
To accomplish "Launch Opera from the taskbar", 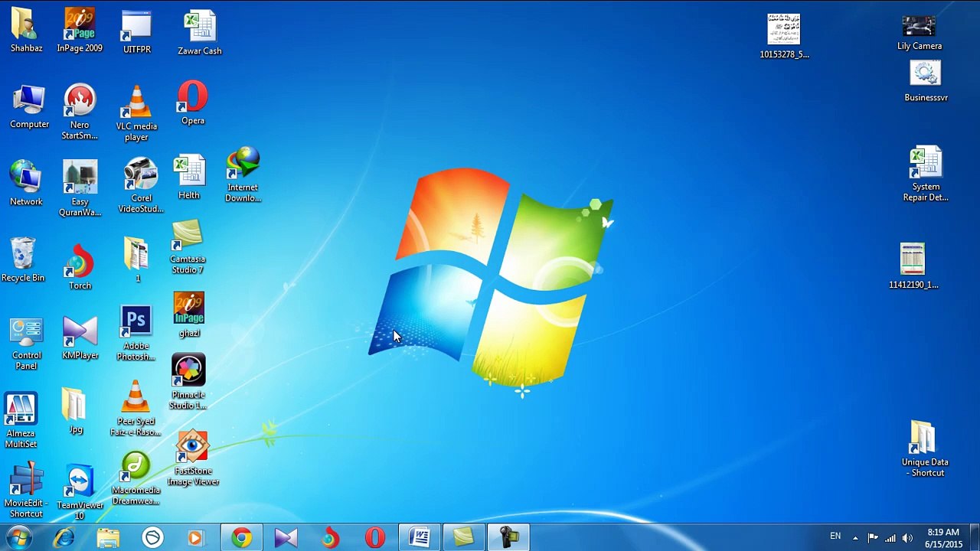I will tap(374, 538).
